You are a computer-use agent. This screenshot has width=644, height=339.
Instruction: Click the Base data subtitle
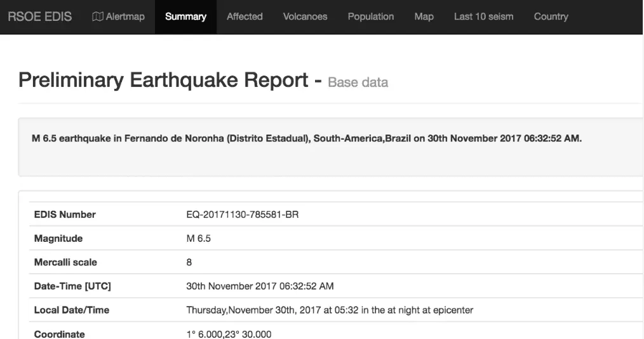pyautogui.click(x=358, y=83)
